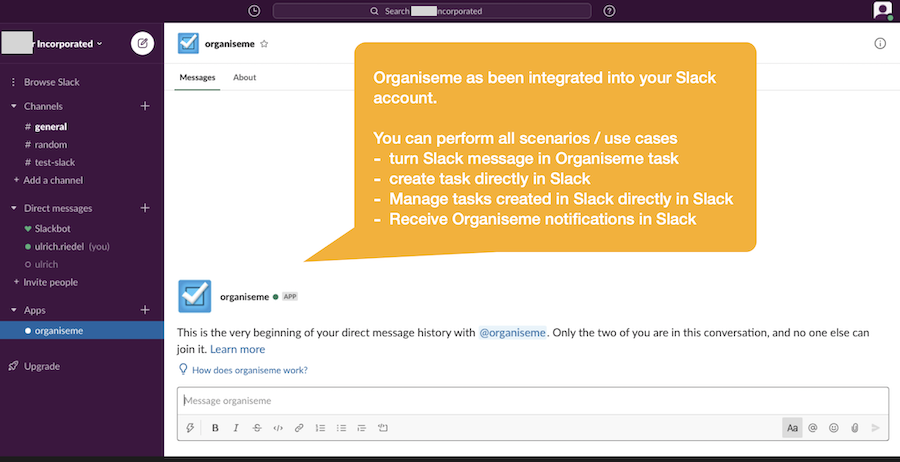Attach a file with the paperclip
This screenshot has height=462, width=900.
pos(855,428)
